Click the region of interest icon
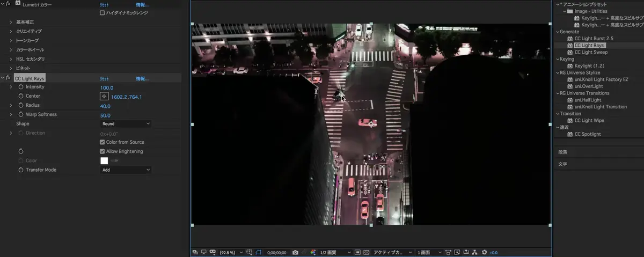 click(358, 252)
